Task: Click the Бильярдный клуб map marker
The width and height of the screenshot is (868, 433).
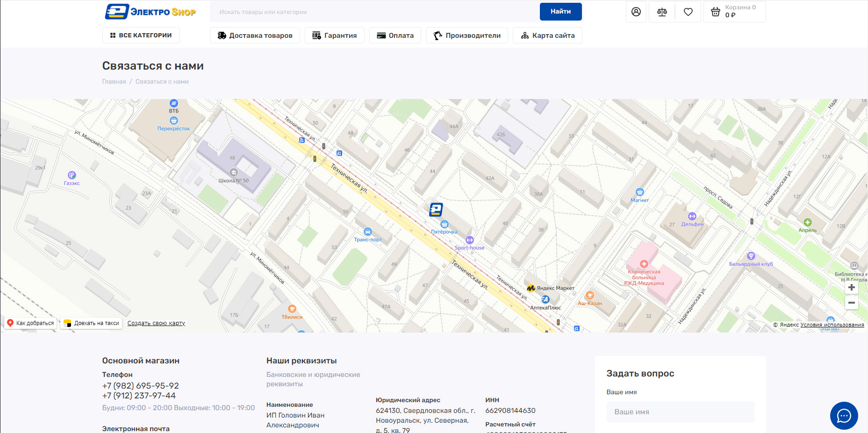Action: click(751, 256)
